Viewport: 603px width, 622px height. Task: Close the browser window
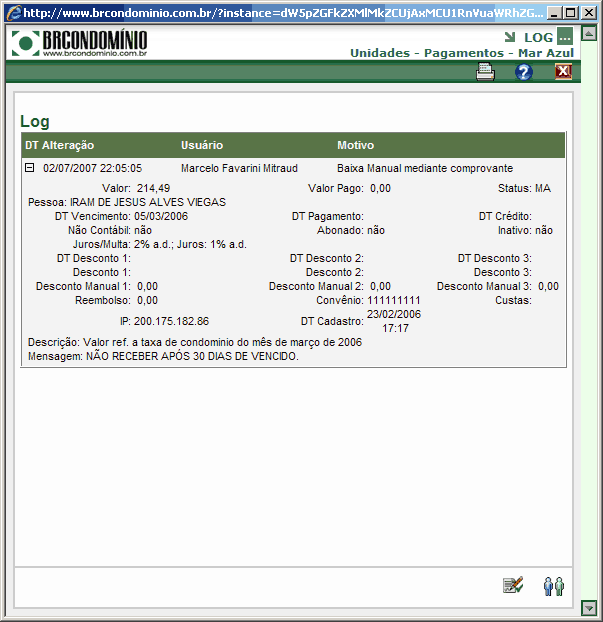589,13
